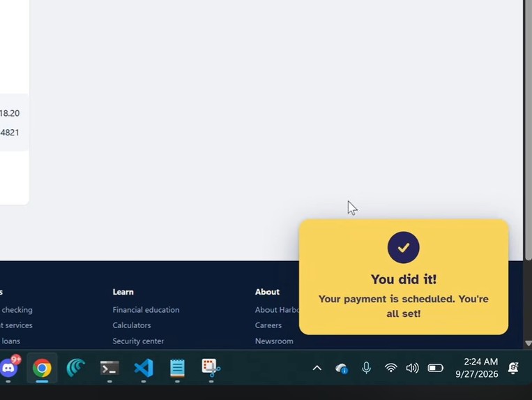Click the battery status tray icon
The width and height of the screenshot is (532, 400).
[435, 368]
